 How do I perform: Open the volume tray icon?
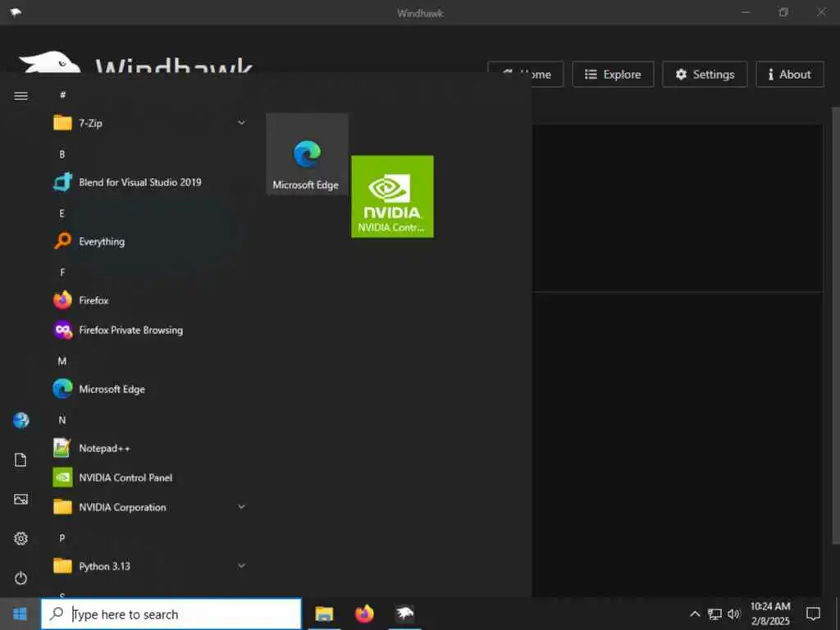point(734,614)
